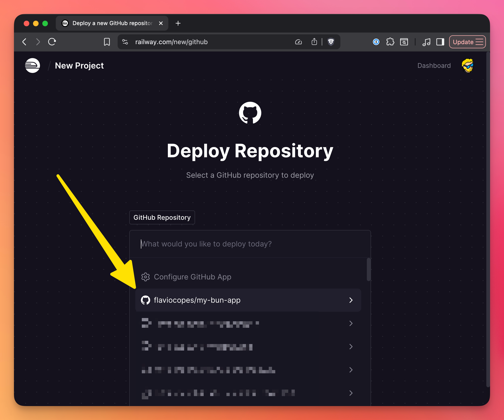The height and width of the screenshot is (420, 504).
Task: Click Configure GitHub App
Action: coord(192,277)
